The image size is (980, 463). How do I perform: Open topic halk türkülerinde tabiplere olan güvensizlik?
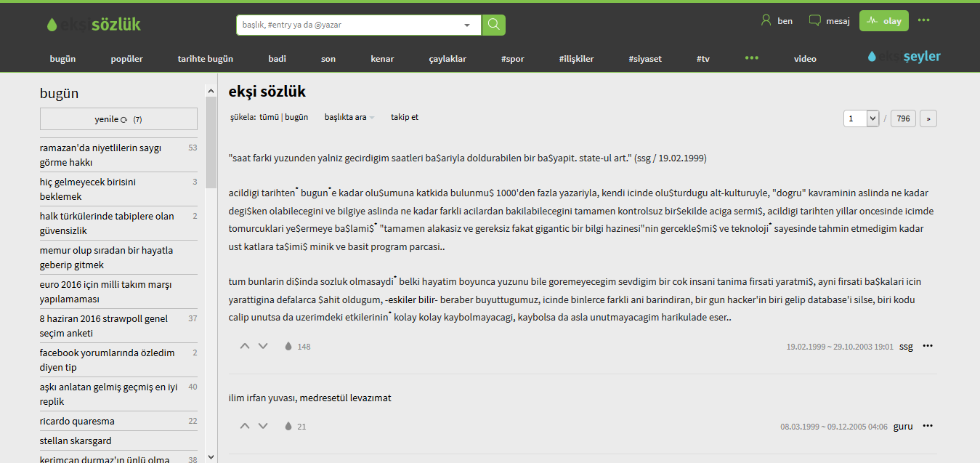(x=118, y=223)
